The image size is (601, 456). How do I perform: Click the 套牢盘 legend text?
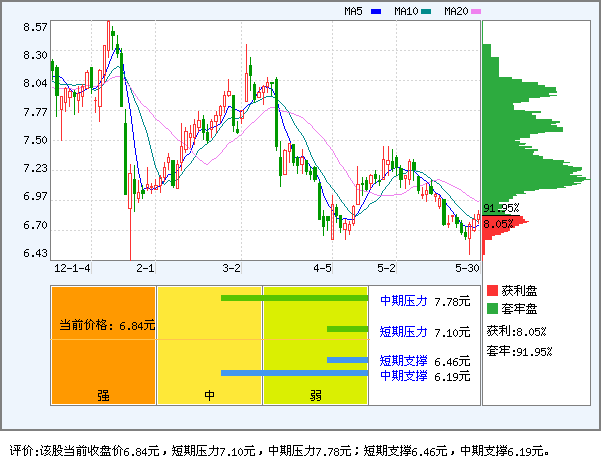(519, 308)
